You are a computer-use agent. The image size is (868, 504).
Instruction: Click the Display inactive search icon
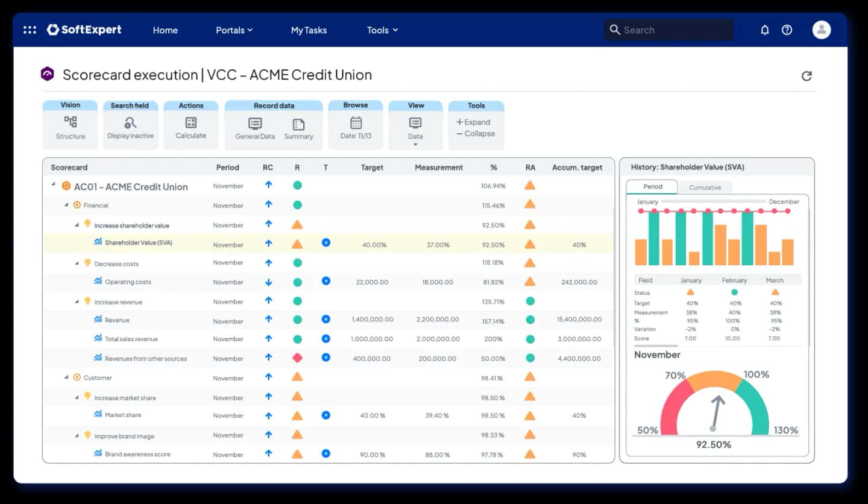pyautogui.click(x=130, y=123)
